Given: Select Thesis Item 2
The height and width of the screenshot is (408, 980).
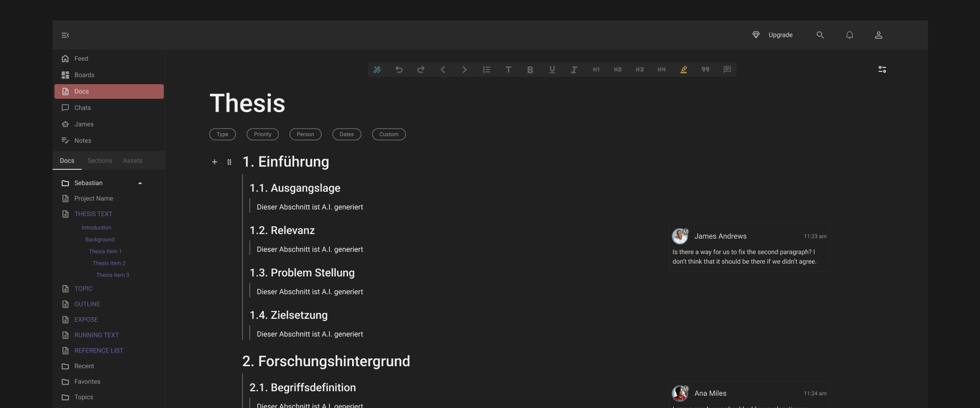Looking at the screenshot, I should coord(109,263).
